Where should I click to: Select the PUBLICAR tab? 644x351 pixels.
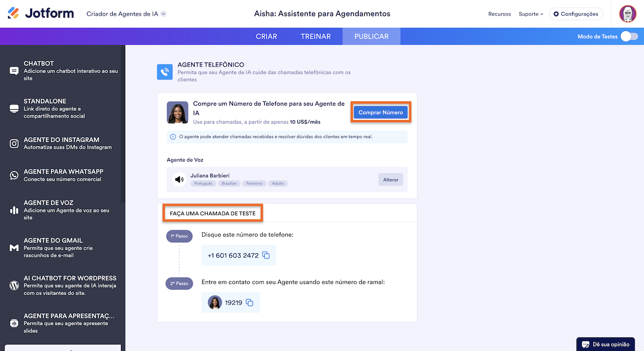point(371,36)
